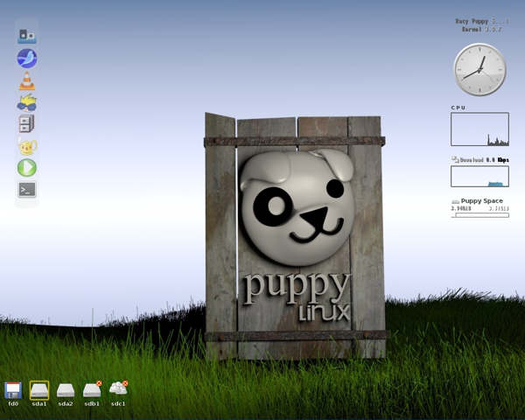Screen dimensions: 525x420
Task: Click the Download network graph
Action: tap(479, 176)
